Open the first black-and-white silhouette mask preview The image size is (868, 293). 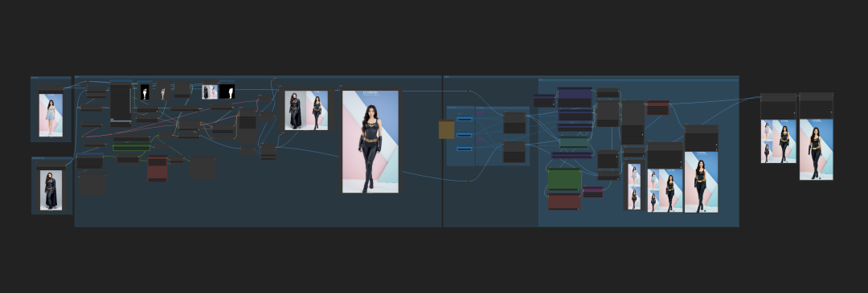(x=145, y=92)
